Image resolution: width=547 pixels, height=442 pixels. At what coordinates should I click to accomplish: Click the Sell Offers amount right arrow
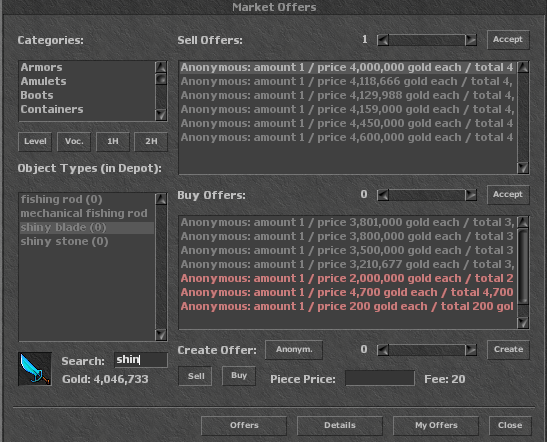pyautogui.click(x=471, y=40)
